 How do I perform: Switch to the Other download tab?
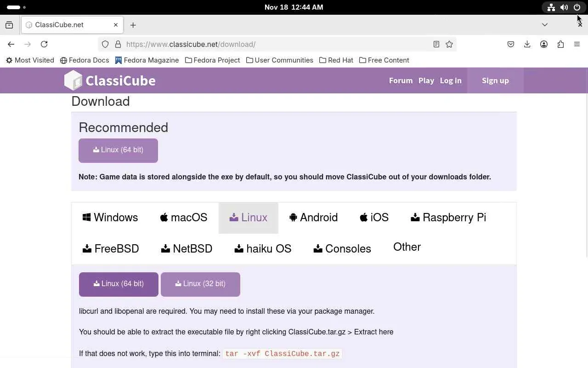click(407, 247)
